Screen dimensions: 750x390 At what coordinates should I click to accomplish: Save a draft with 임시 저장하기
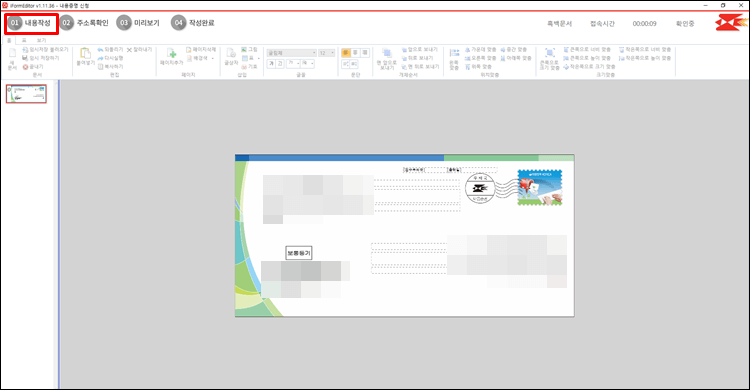[41, 58]
